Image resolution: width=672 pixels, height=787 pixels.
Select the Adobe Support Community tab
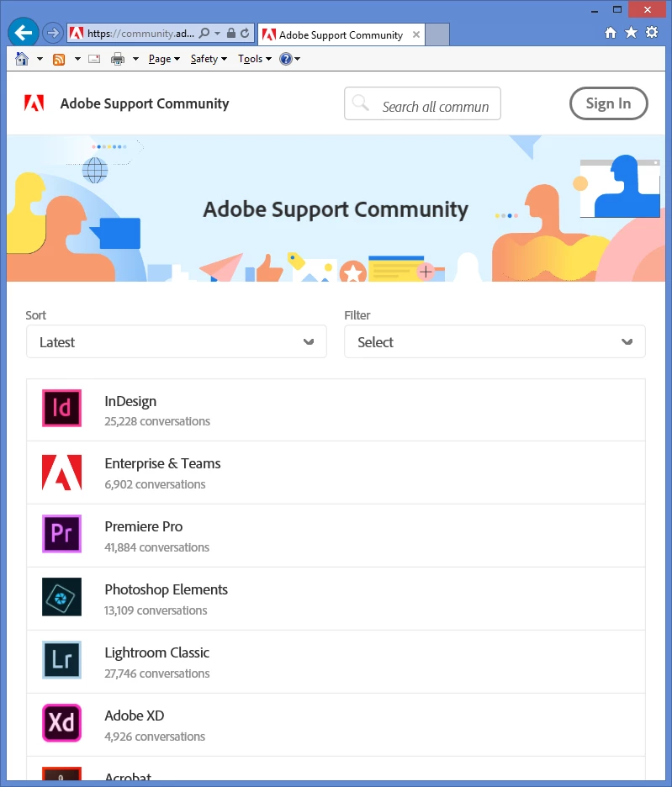pos(341,34)
